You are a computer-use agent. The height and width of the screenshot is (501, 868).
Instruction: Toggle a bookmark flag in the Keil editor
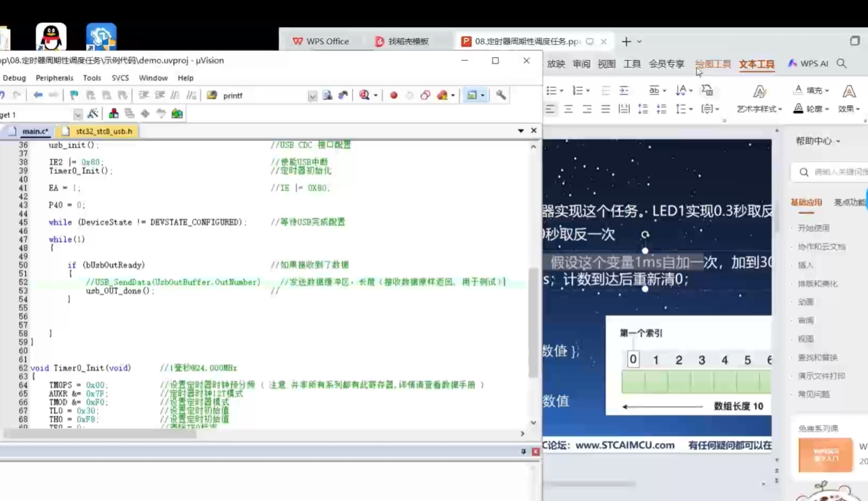[x=73, y=95]
